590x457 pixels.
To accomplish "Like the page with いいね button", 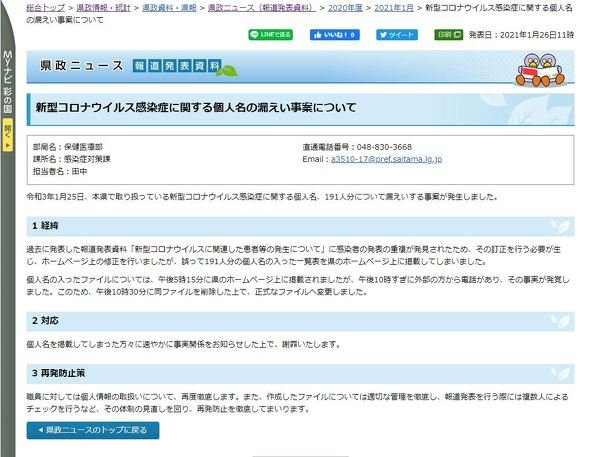I will point(335,35).
